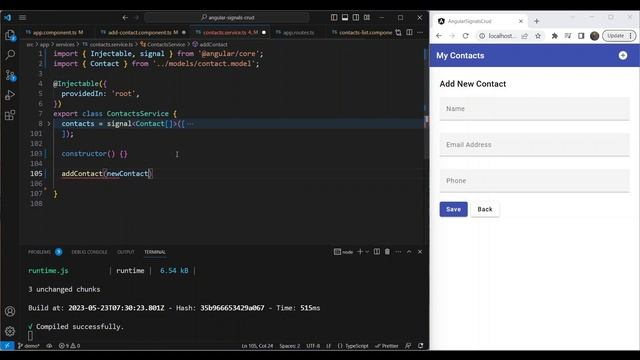Click the node terminal shell label
Viewport: 640px width, 360px height.
tap(343, 252)
